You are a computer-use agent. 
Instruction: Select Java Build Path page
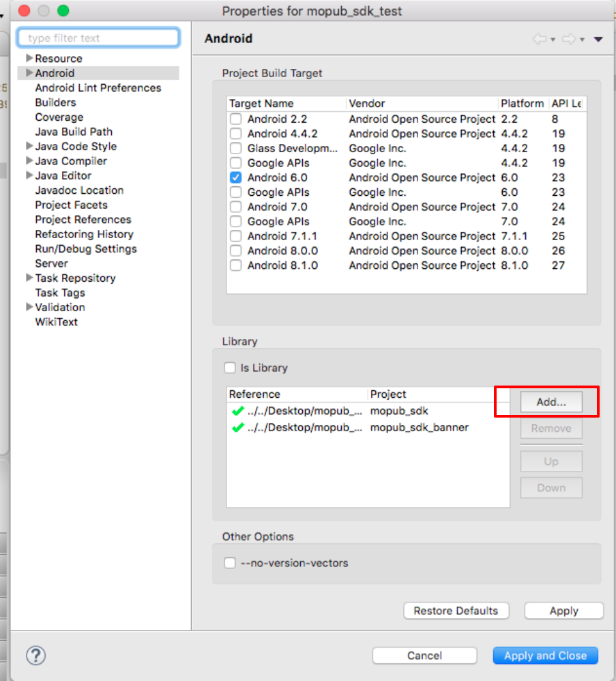pos(74,132)
